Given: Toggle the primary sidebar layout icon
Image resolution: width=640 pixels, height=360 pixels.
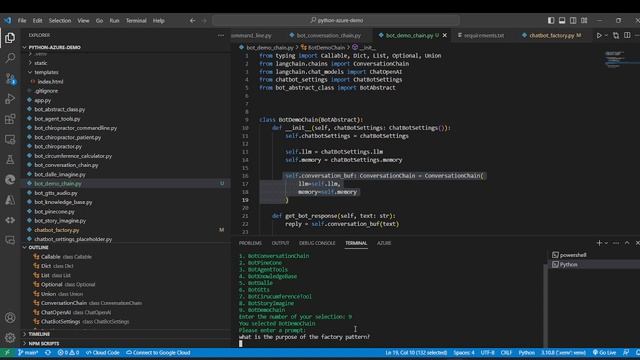Looking at the screenshot, I should click(551, 20).
